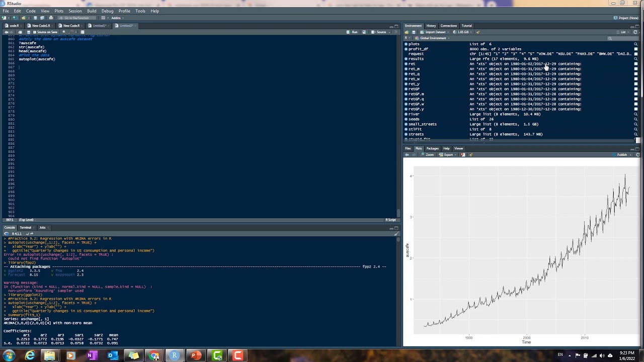The height and width of the screenshot is (362, 644).
Task: Open the workspace panes layout dropdown
Action: (105, 18)
